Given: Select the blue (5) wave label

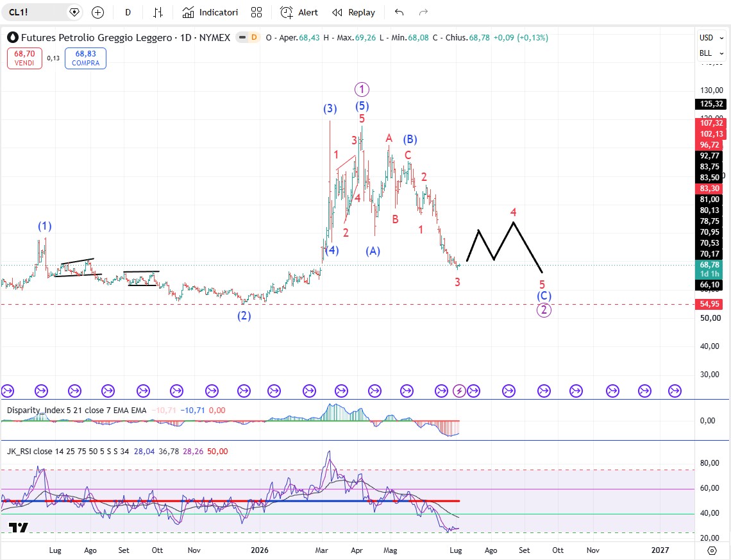Looking at the screenshot, I should coord(362,106).
